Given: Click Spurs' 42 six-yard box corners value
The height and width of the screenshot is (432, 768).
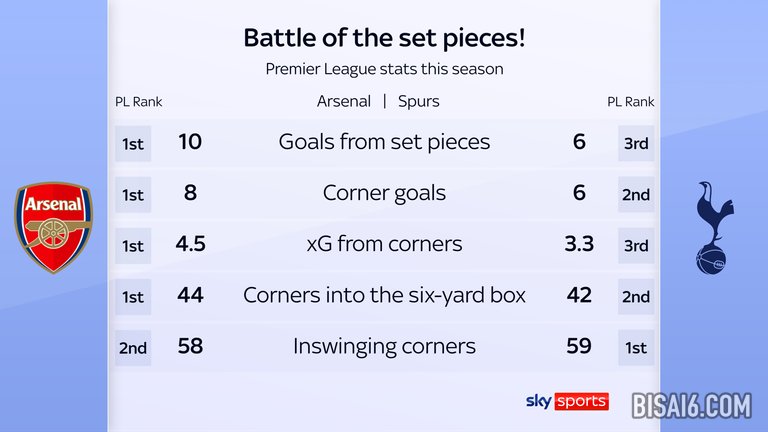Looking at the screenshot, I should tap(579, 295).
